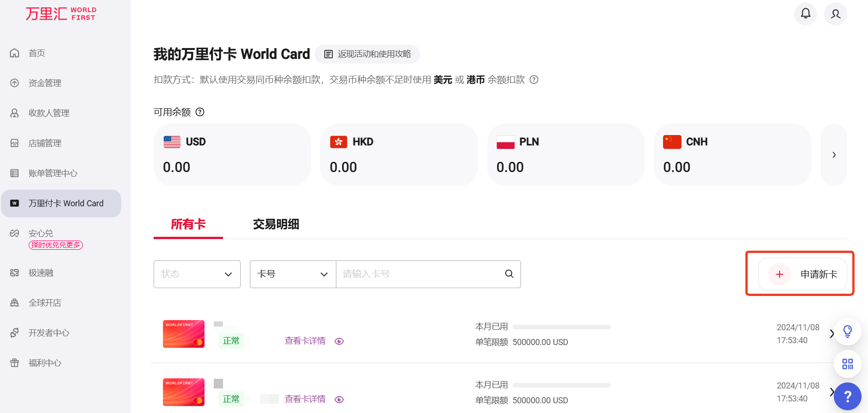The height and width of the screenshot is (413, 868).
Task: Open the lightbulb tips floating button
Action: click(847, 331)
